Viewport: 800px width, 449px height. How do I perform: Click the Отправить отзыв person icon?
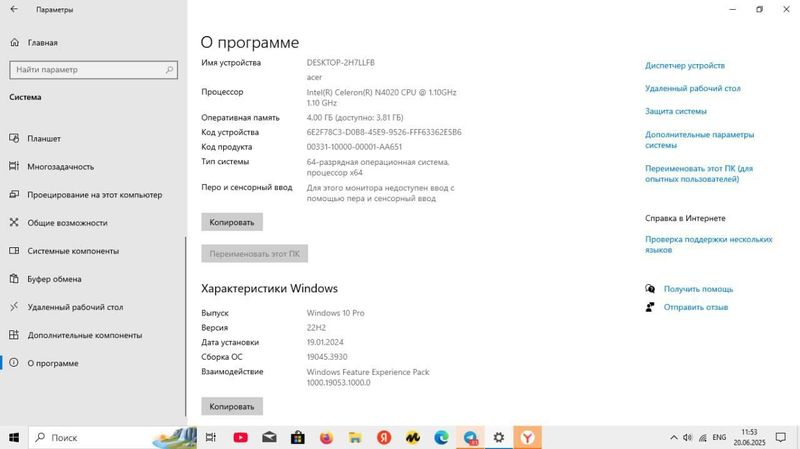pyautogui.click(x=649, y=307)
